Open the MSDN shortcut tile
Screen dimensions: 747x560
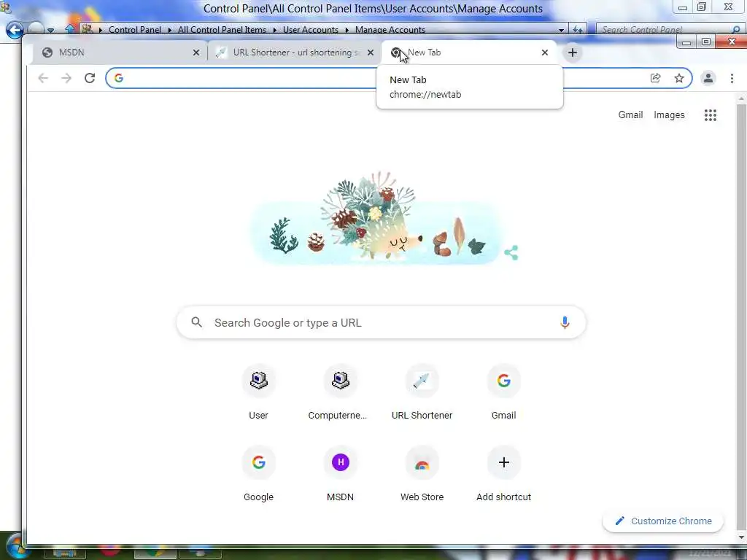pyautogui.click(x=340, y=474)
